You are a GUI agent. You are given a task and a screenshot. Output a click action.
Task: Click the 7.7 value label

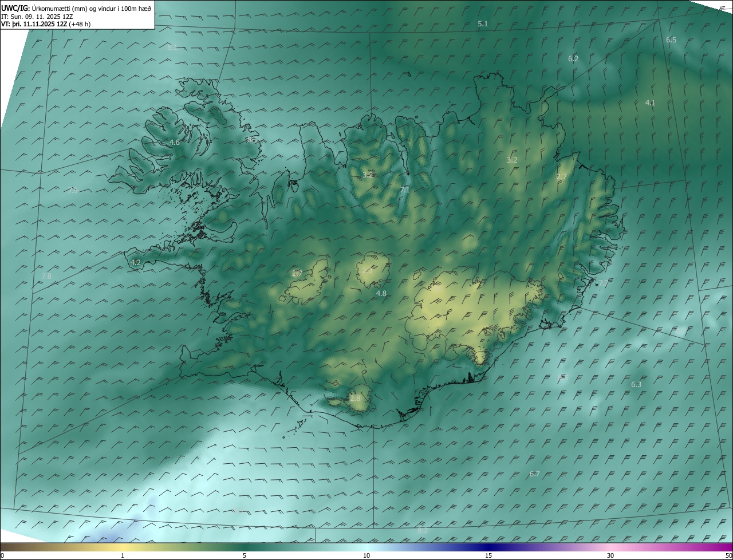tap(603, 283)
